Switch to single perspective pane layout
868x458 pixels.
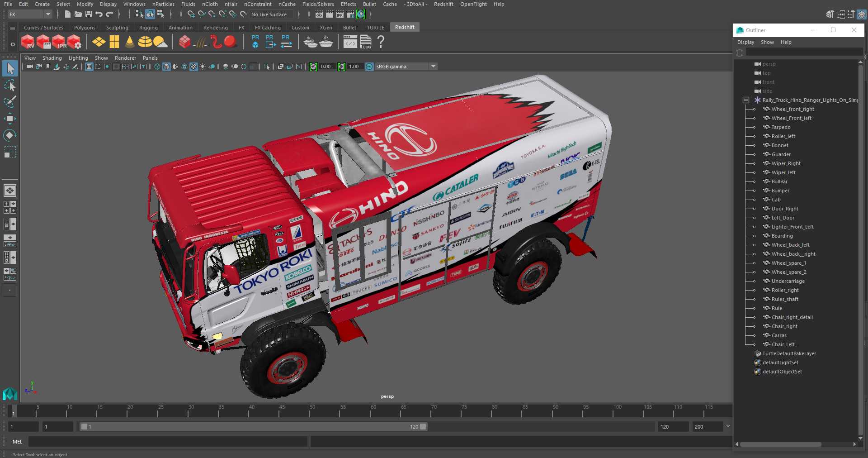10,191
